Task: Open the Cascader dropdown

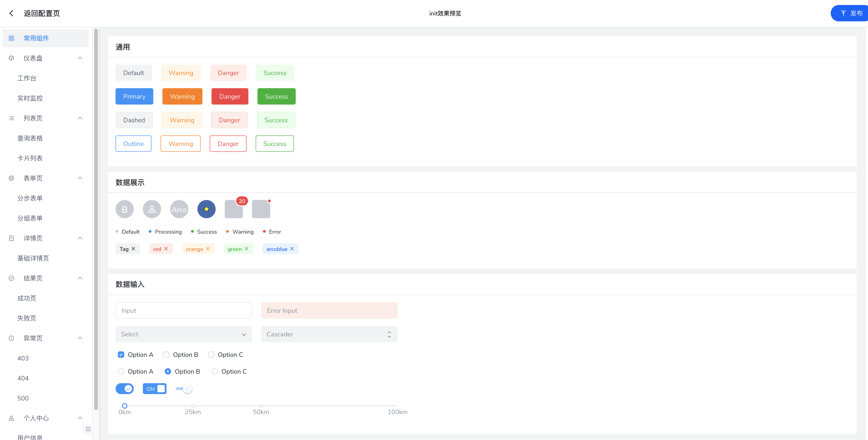Action: 329,334
